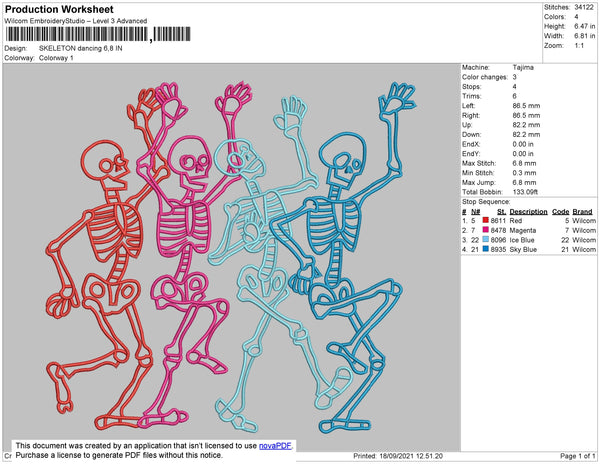Click the 'Color changes:' label
Screen dimensions: 600x464
coord(484,77)
